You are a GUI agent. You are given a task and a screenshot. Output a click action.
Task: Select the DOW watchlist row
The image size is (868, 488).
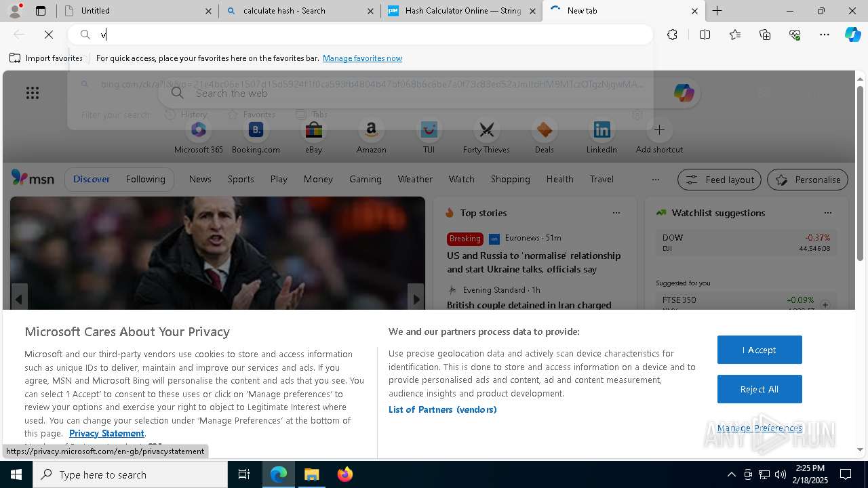pyautogui.click(x=746, y=243)
